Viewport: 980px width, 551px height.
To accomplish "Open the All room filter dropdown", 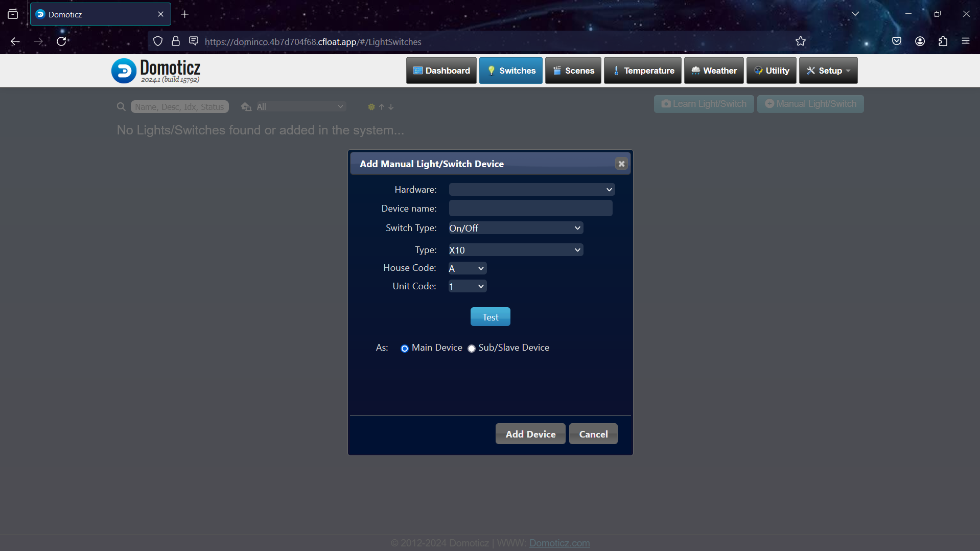I will click(300, 107).
